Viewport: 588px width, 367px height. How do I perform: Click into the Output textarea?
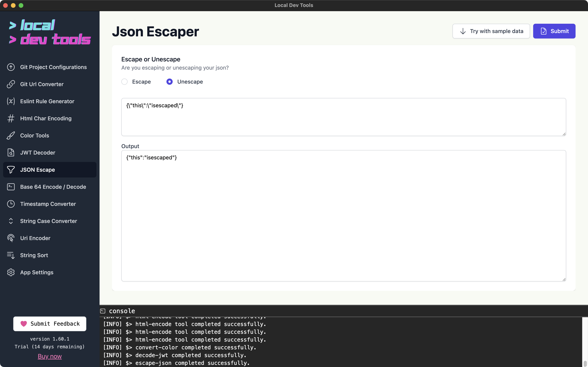[x=344, y=216]
